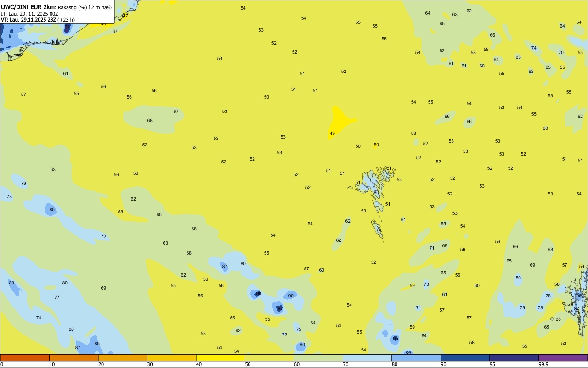The image size is (588, 368).
Task: Click the map value "97" in dark blue spot
Action: (x=280, y=308)
